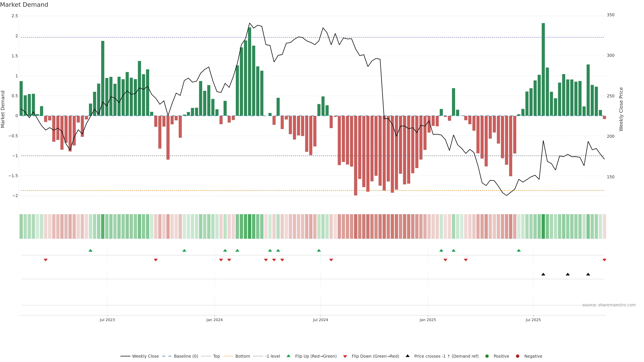Image resolution: width=644 pixels, height=362 pixels.
Task: Click Flip Down red triangle legend icon
Action: pos(345,356)
